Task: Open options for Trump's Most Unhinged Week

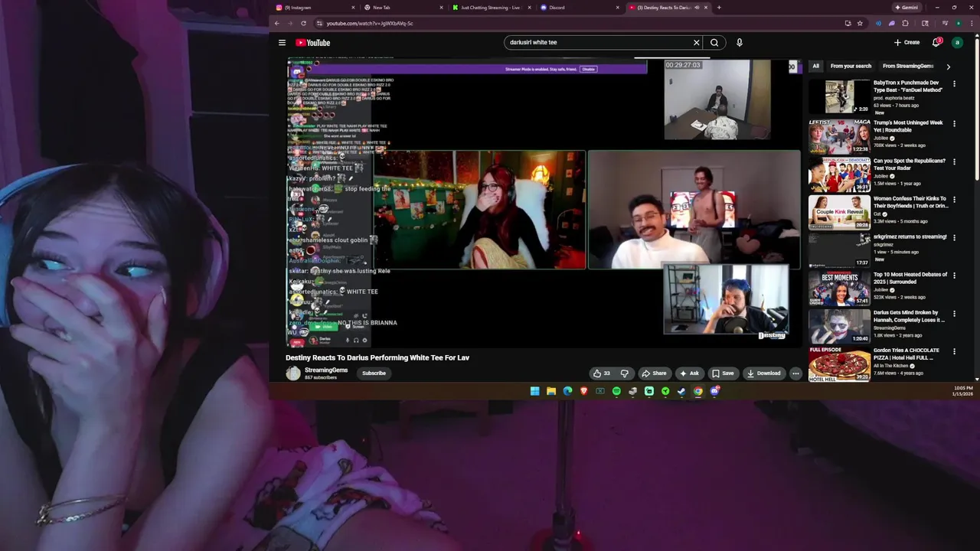Action: coord(954,123)
